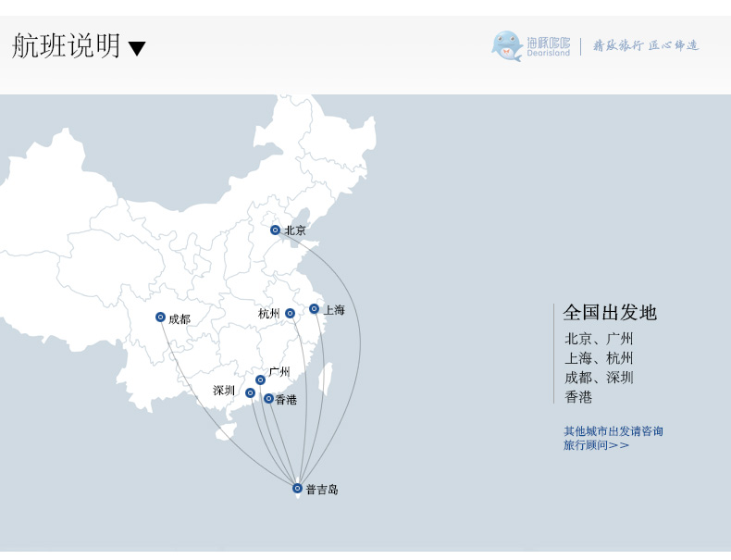The height and width of the screenshot is (560, 731).
Task: Click the Dearisland dolphin logo
Action: coord(507,45)
